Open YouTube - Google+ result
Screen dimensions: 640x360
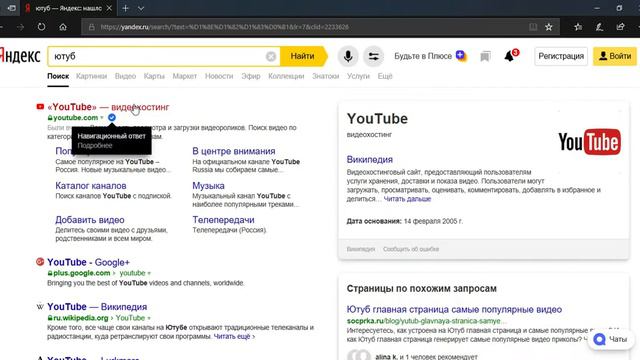coord(88,262)
